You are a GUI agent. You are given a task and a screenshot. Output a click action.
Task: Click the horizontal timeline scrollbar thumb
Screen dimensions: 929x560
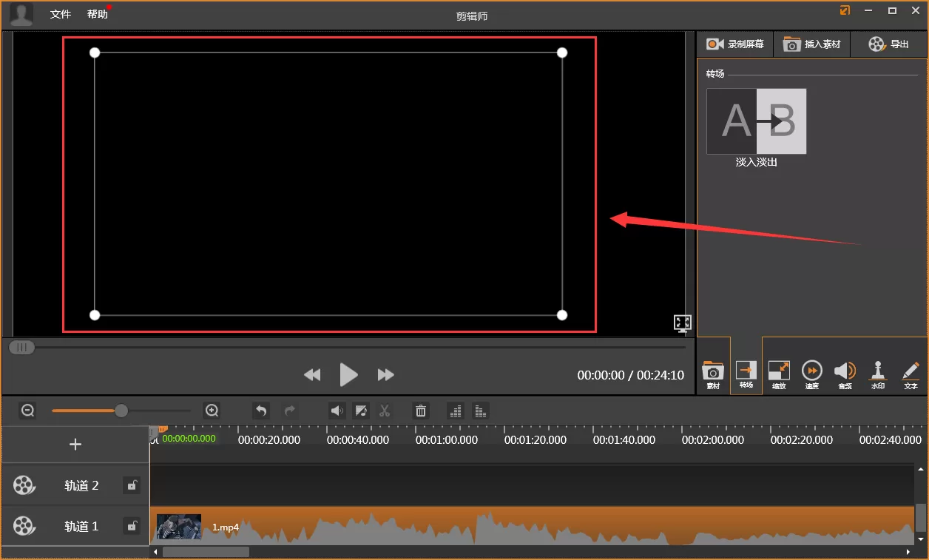pos(206,552)
